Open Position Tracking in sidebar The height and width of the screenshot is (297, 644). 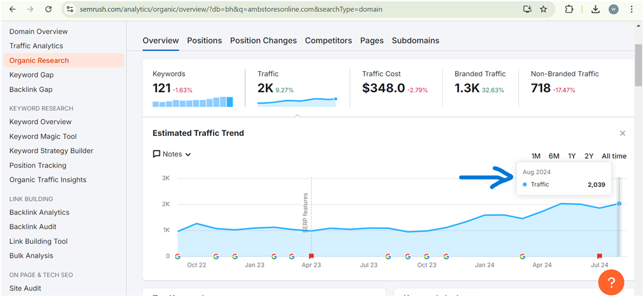point(37,166)
